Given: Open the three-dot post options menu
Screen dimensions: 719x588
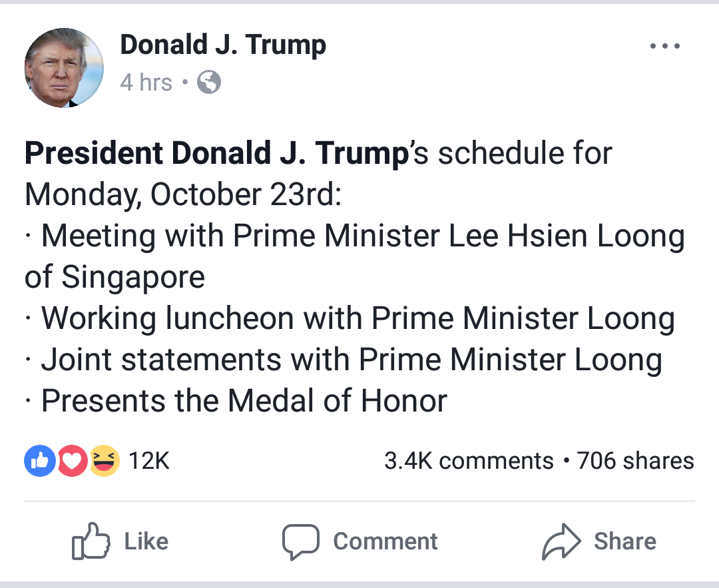Looking at the screenshot, I should [664, 47].
